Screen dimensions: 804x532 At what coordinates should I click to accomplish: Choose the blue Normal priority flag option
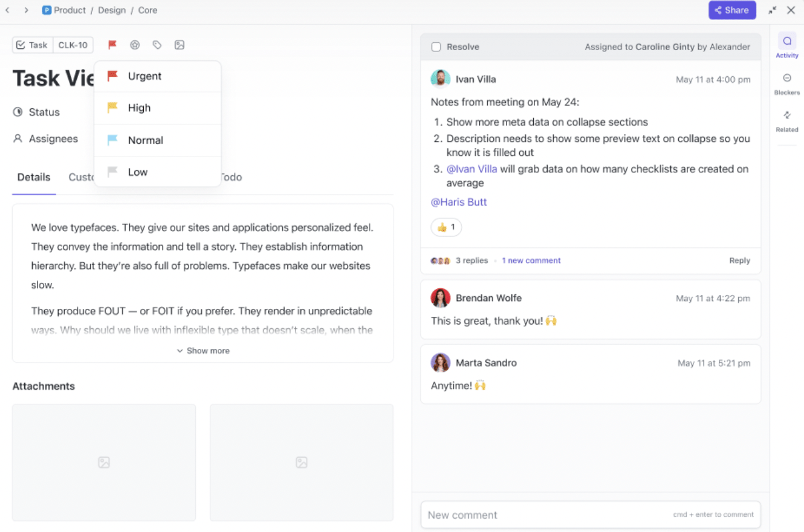pos(145,140)
